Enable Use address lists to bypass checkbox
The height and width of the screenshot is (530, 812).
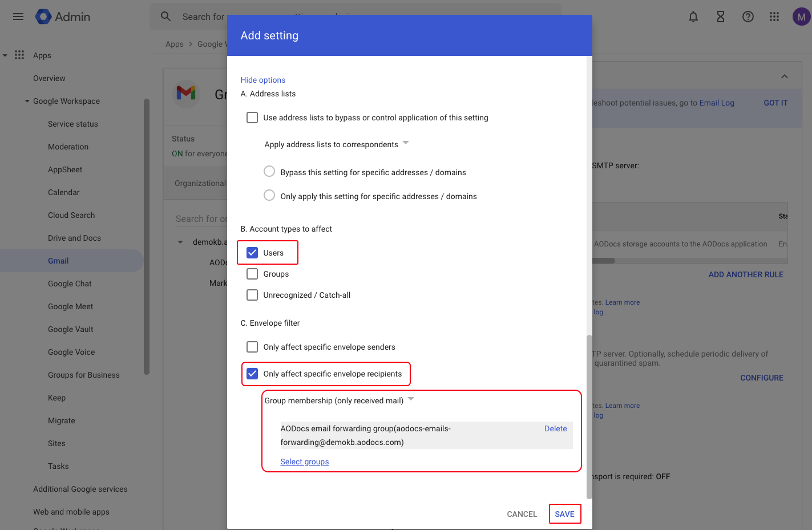pyautogui.click(x=252, y=118)
